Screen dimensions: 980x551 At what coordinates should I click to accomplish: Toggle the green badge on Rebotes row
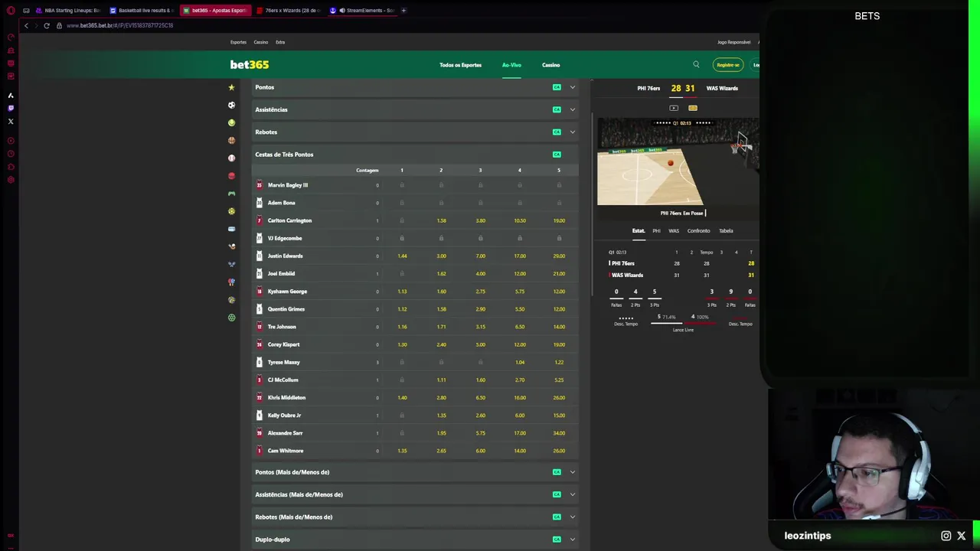(557, 132)
